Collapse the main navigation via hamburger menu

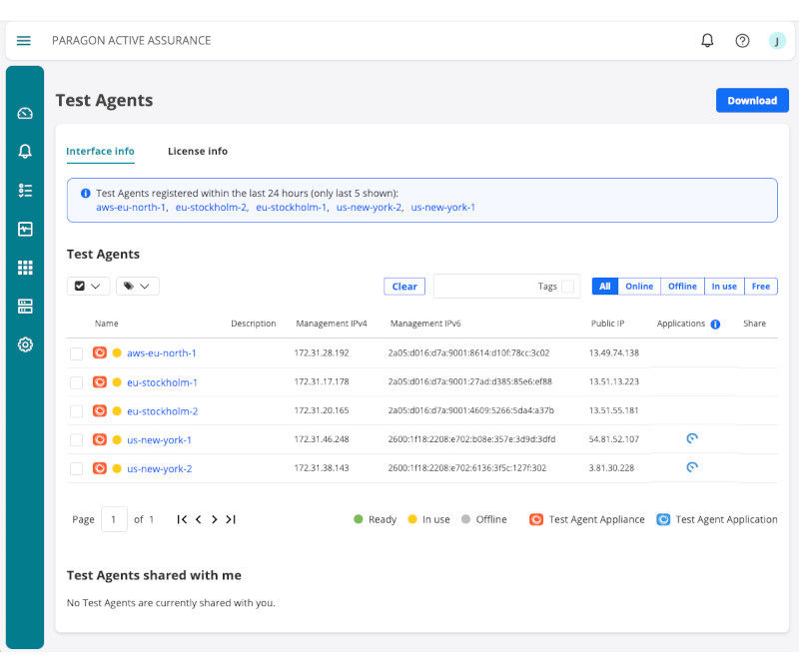pos(24,40)
